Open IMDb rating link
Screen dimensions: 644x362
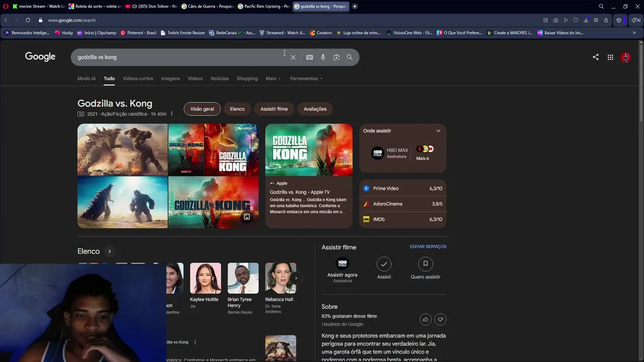[403, 220]
